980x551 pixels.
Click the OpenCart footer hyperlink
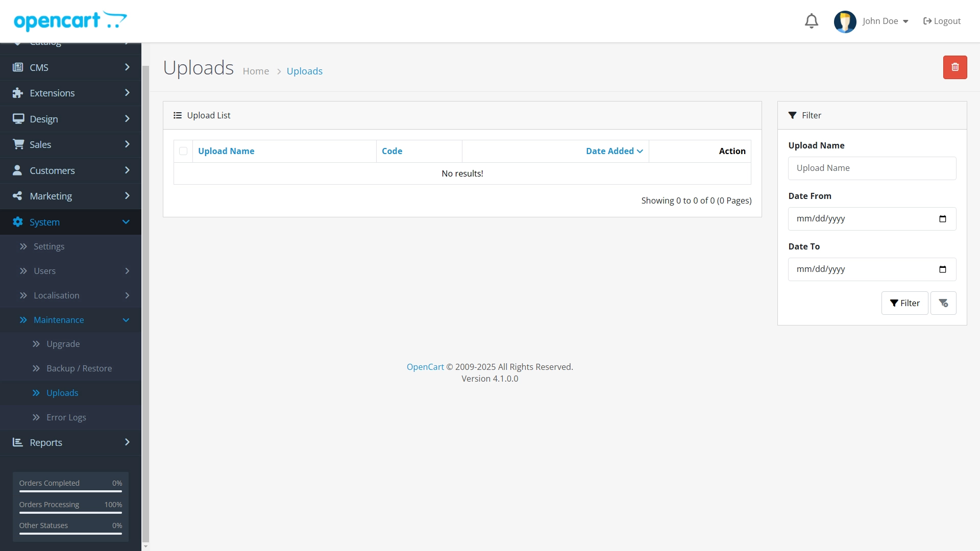425,367
